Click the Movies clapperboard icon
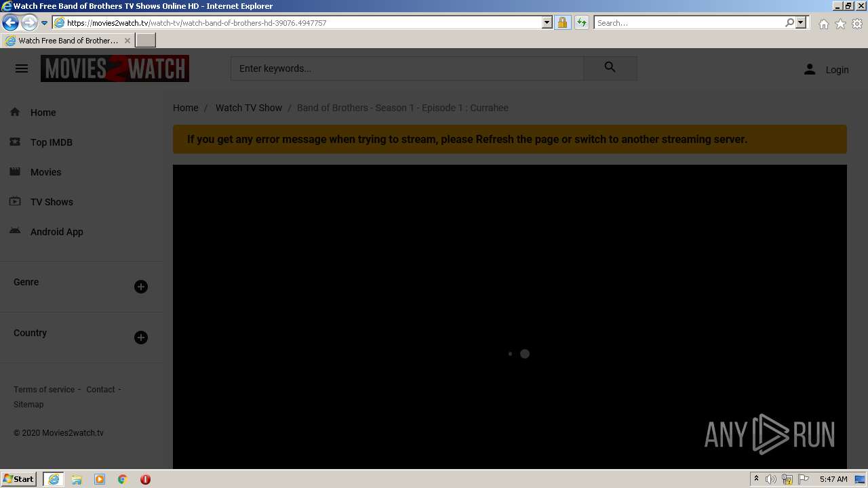Viewport: 868px width, 488px height. click(15, 171)
